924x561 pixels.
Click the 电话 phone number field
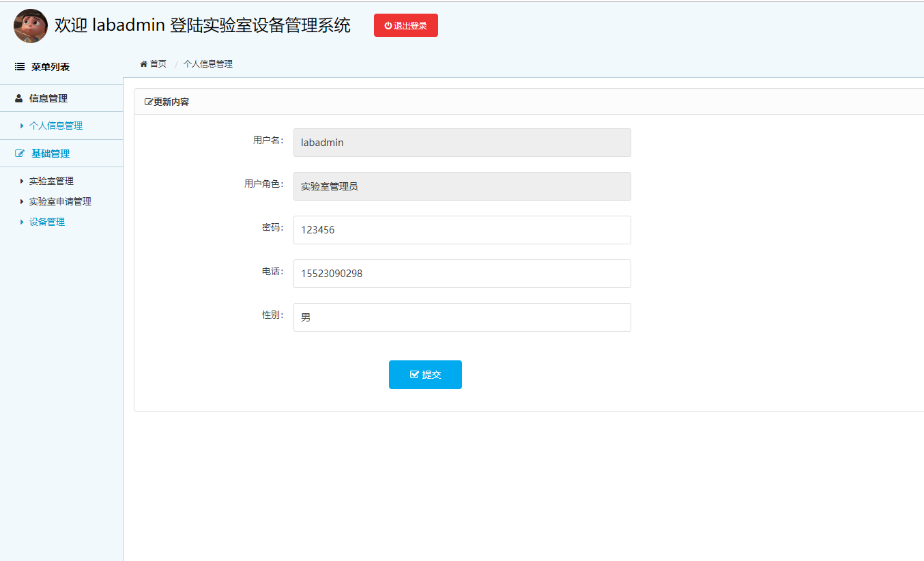pyautogui.click(x=462, y=273)
